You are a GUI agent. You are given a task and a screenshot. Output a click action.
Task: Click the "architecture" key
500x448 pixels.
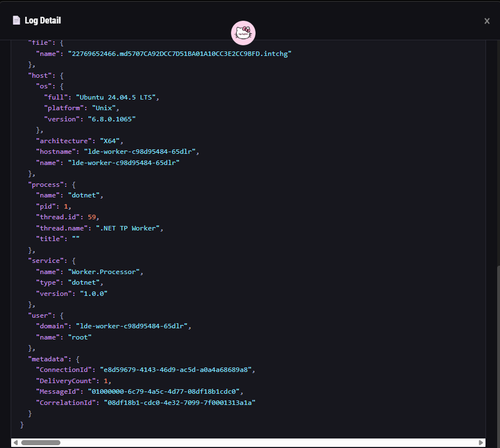(64, 141)
